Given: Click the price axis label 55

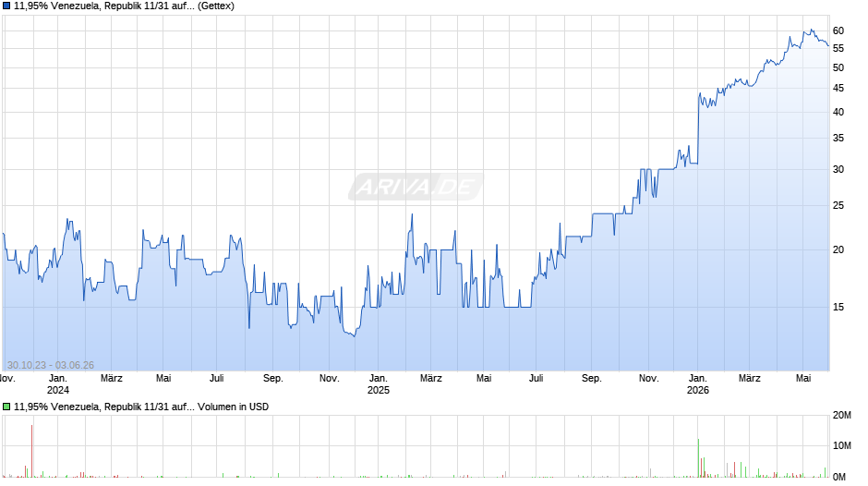Looking at the screenshot, I should tap(838, 49).
